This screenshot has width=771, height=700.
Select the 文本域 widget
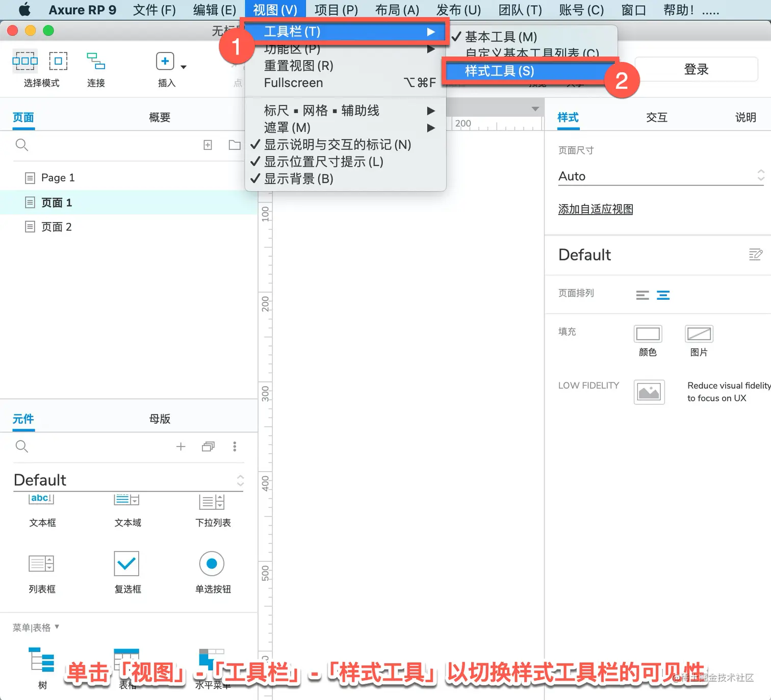(x=127, y=510)
